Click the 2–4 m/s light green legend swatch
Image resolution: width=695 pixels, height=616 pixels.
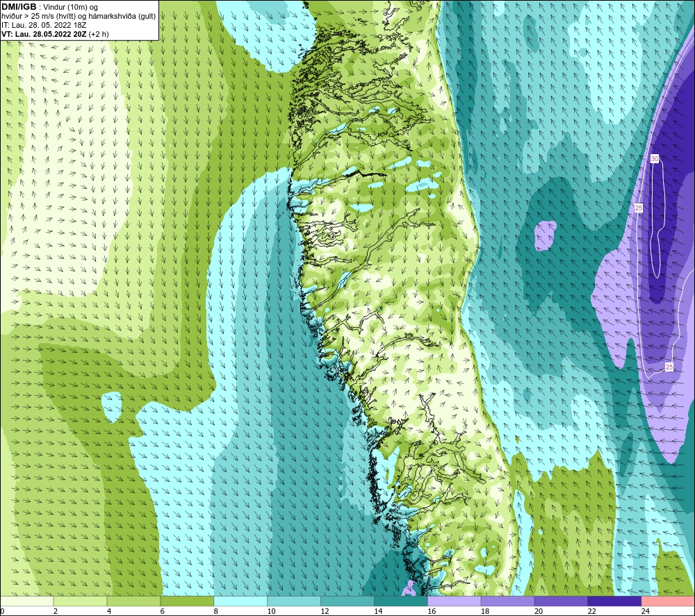click(80, 601)
